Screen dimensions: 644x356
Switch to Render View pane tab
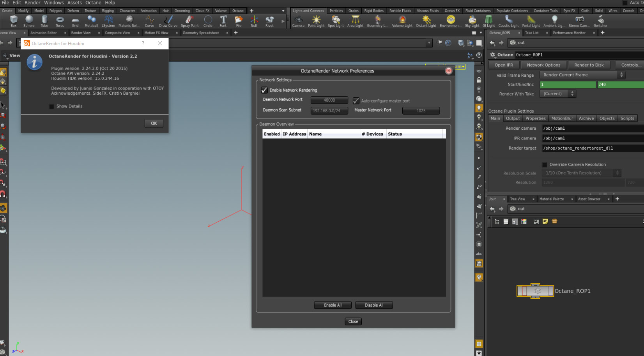[81, 33]
